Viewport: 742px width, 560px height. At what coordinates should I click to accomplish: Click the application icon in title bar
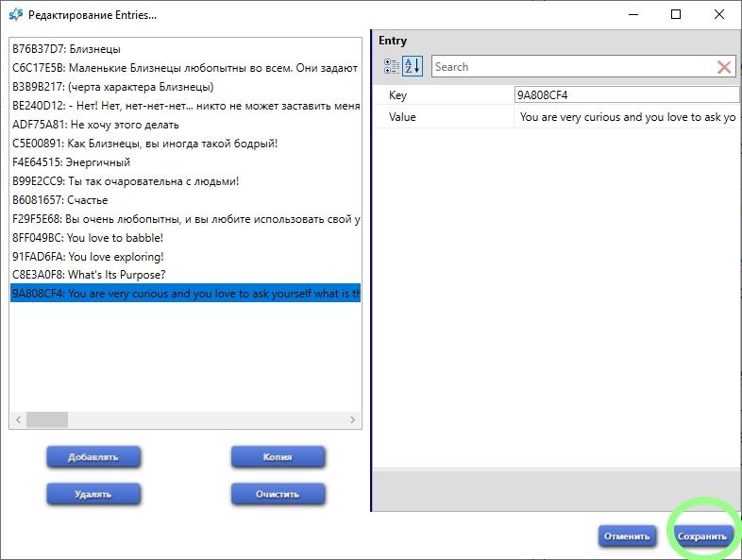(15, 15)
